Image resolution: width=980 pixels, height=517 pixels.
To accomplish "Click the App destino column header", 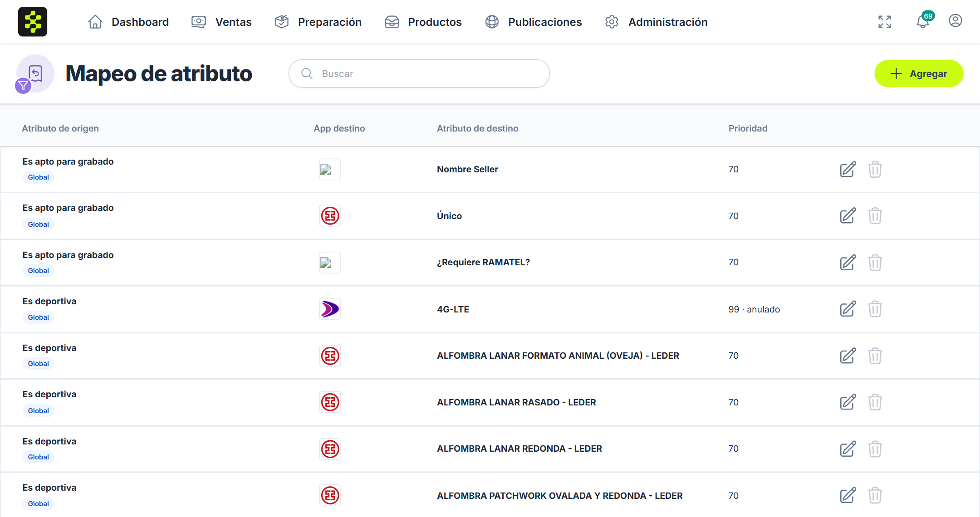I will 339,128.
